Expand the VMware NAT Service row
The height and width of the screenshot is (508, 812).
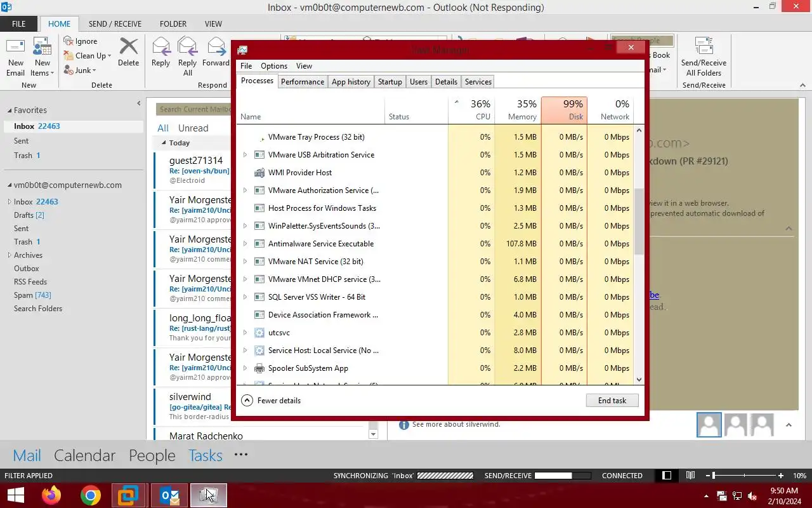[246, 262]
